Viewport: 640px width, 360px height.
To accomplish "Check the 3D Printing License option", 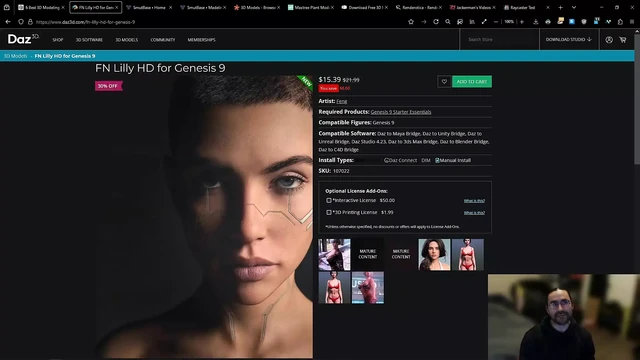I will [329, 212].
